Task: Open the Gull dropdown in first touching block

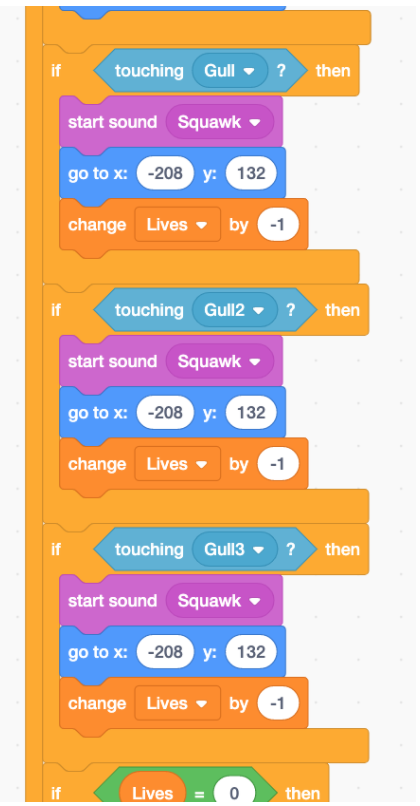Action: (x=230, y=70)
